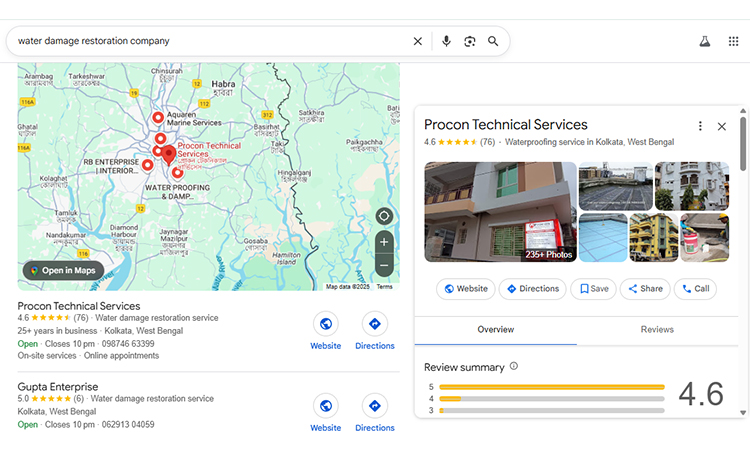Open Google Lens image search icon
The height and width of the screenshot is (450, 750).
pyautogui.click(x=470, y=41)
